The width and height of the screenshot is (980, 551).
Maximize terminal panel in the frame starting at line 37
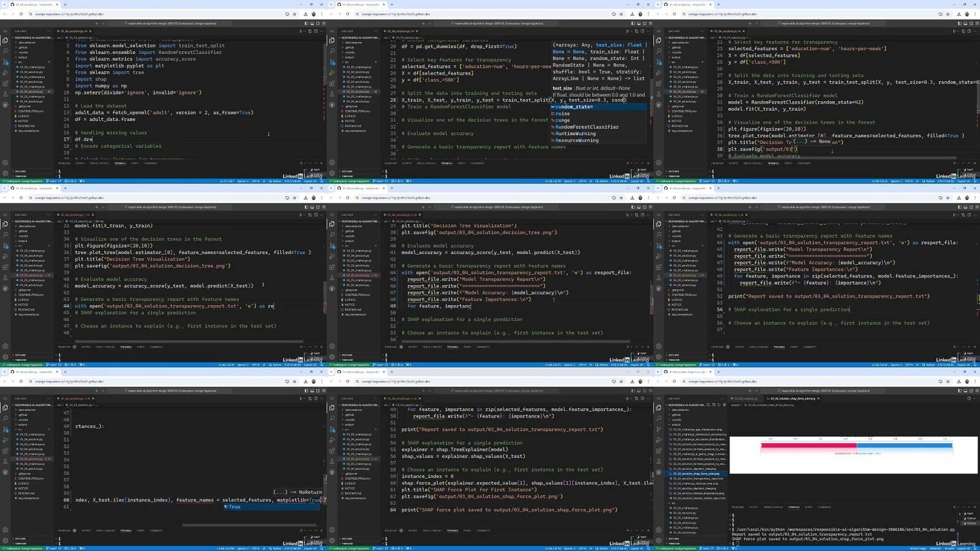643,347
